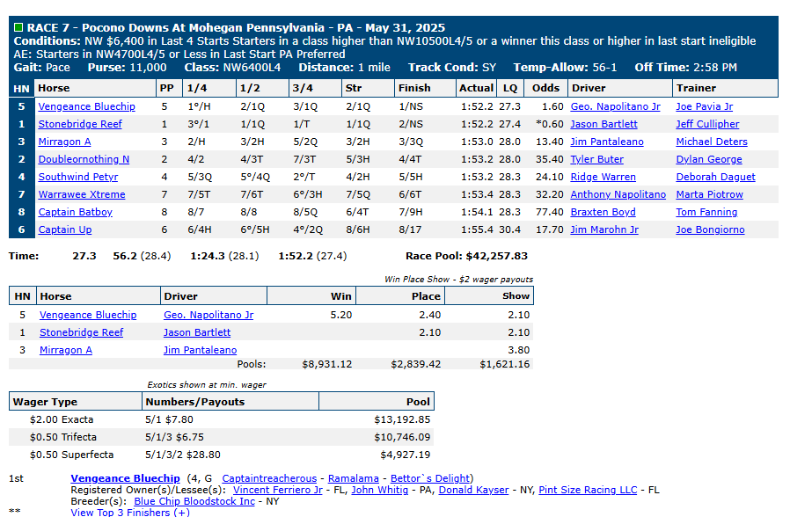
Task: Open trainer Deborah Daguet page
Action: pyautogui.click(x=716, y=177)
